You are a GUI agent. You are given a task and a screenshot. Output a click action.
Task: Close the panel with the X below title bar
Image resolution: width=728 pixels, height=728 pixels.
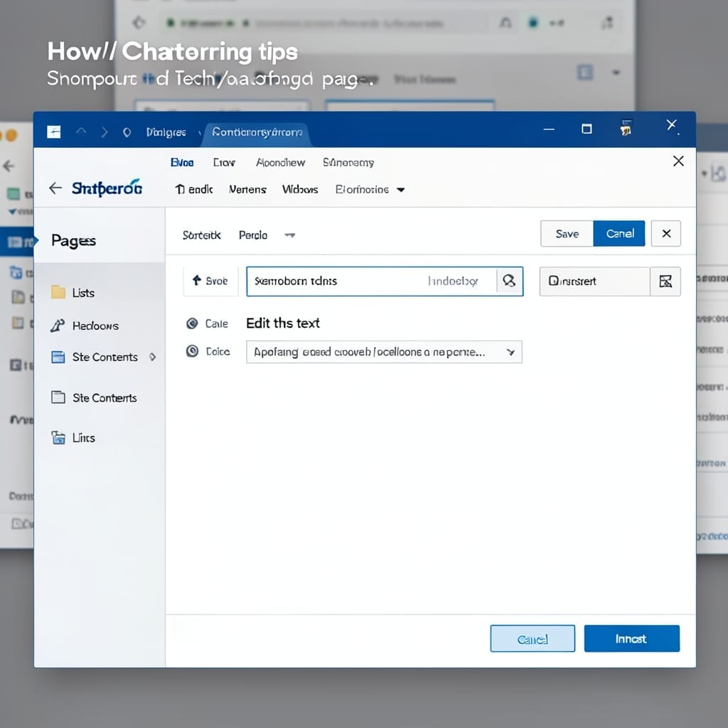(x=678, y=161)
